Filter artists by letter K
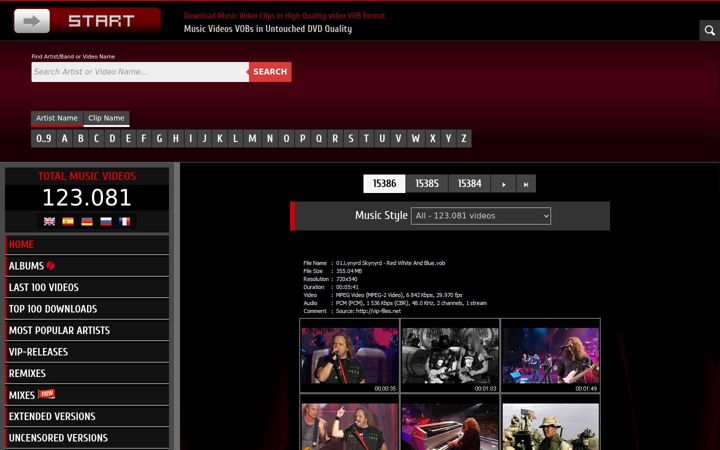 [220, 139]
